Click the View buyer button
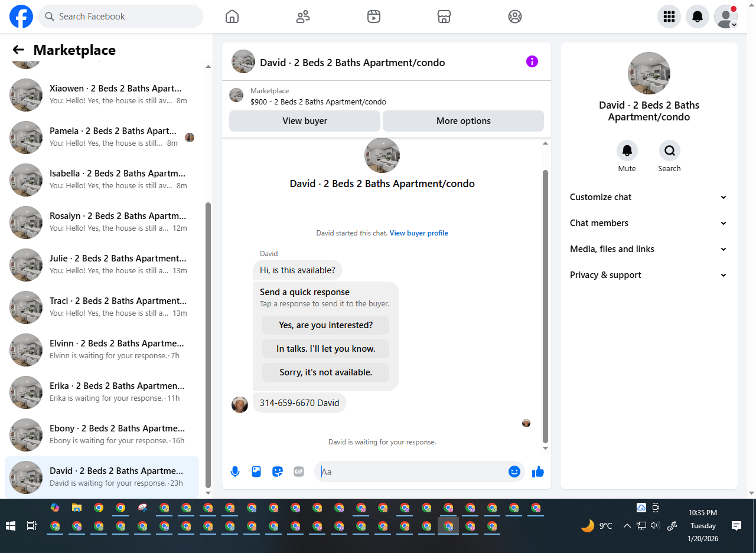756x553 pixels. pos(305,121)
